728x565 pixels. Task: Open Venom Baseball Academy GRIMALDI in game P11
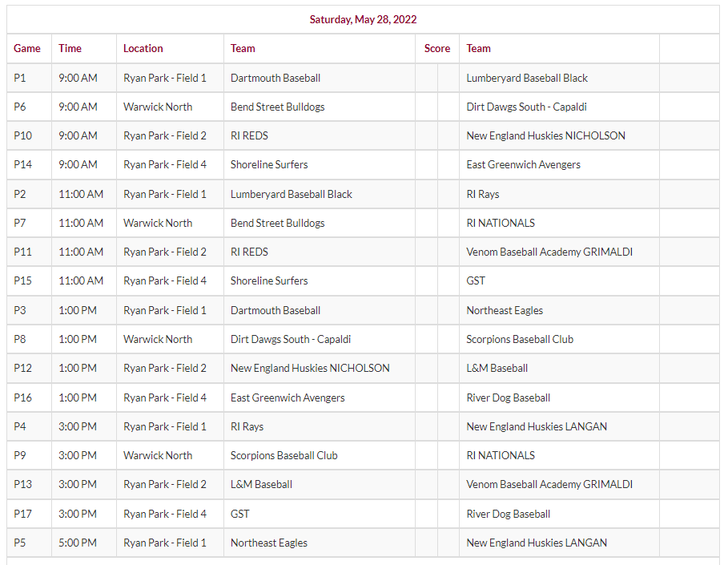pyautogui.click(x=549, y=252)
